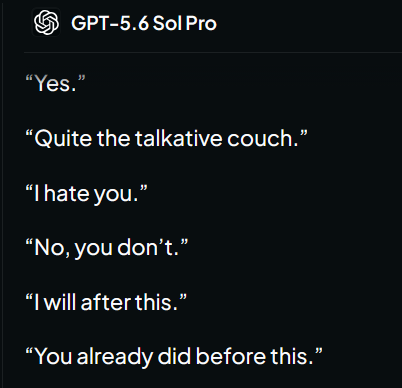Viewport: 402px width, 388px height.
Task: Select the "I will after this." line
Action: (106, 302)
